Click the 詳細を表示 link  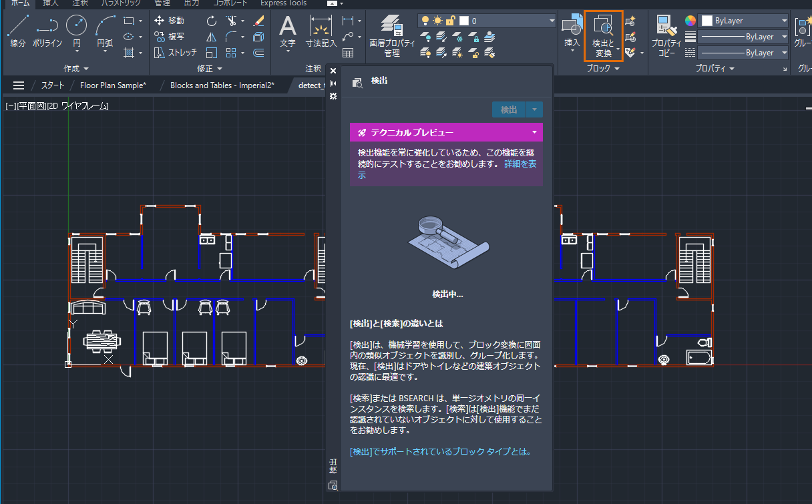click(520, 164)
